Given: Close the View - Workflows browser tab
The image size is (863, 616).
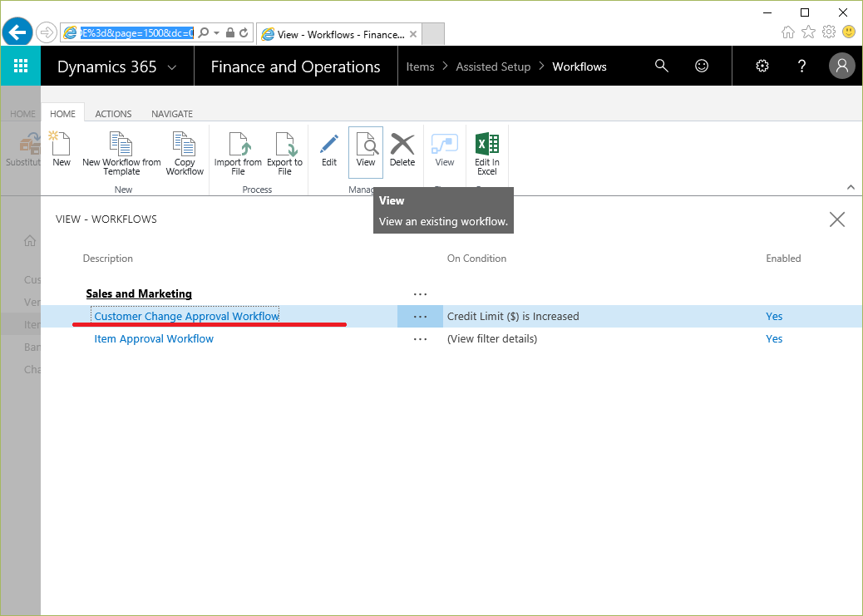Looking at the screenshot, I should pos(412,34).
